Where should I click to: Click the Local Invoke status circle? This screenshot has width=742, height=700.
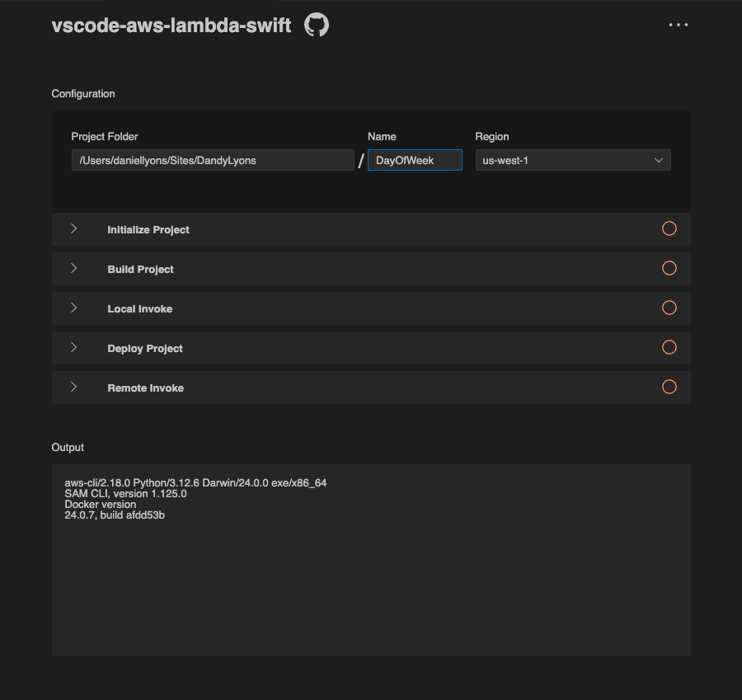coord(669,308)
